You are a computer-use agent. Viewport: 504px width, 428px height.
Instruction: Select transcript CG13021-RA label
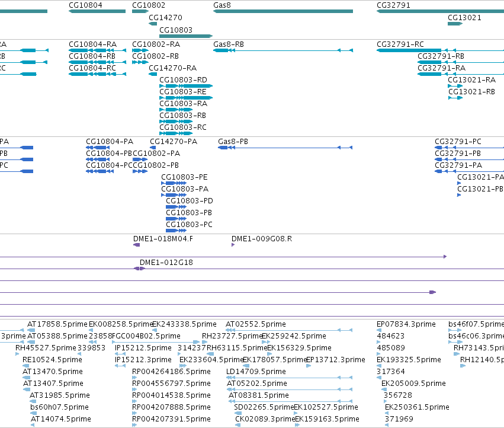click(472, 80)
